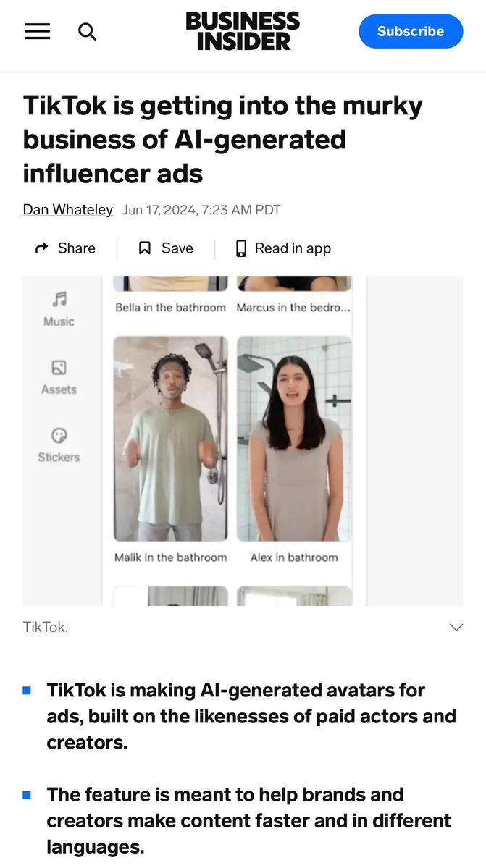Share the article via Share button
486x868 pixels.
[x=65, y=248]
